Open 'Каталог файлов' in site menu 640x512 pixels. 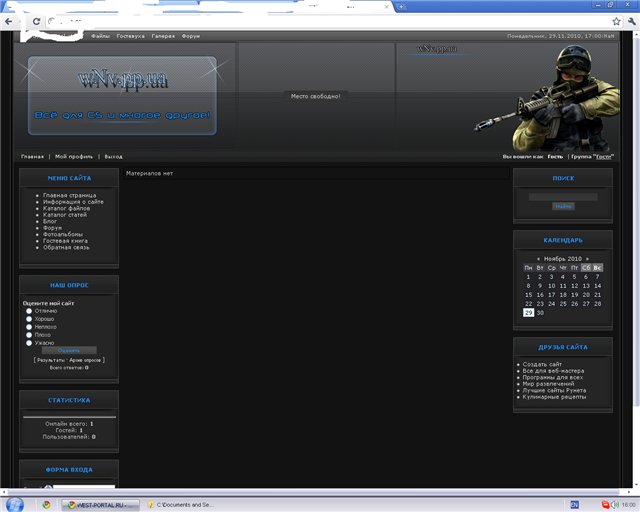coord(65,208)
